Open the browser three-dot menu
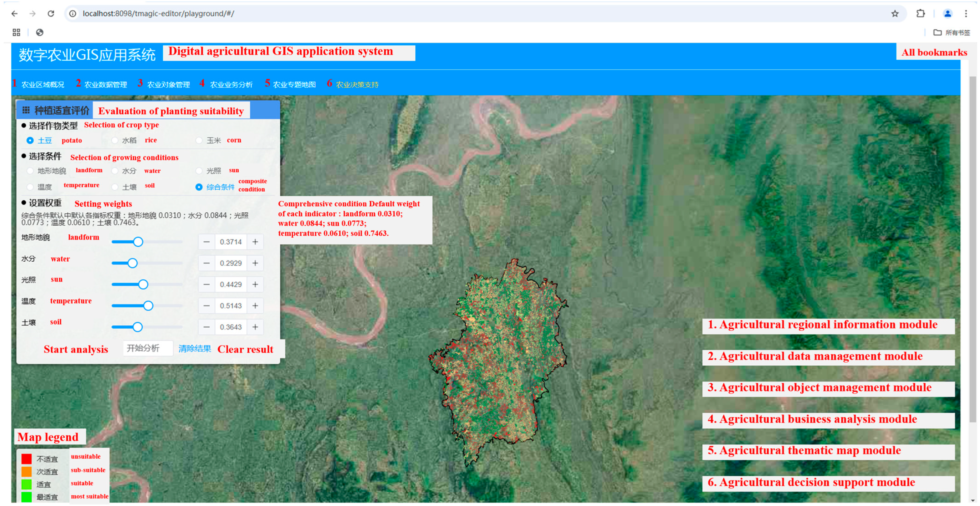 coord(966,14)
